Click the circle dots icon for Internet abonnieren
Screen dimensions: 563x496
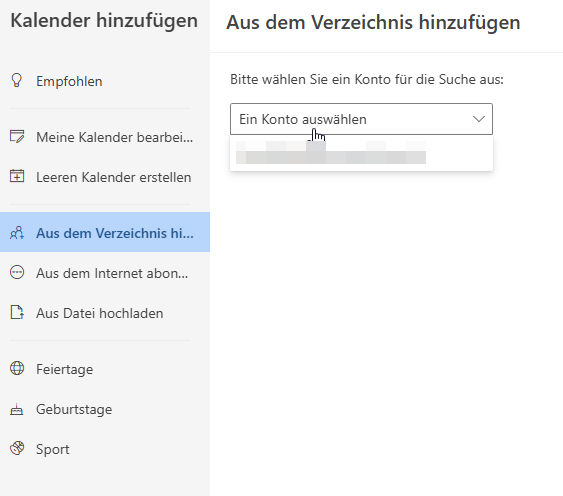pyautogui.click(x=17, y=273)
